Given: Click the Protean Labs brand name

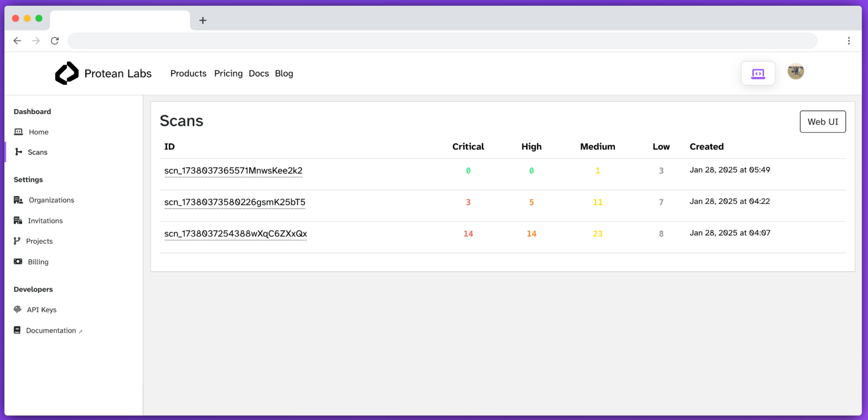Looking at the screenshot, I should coord(118,73).
